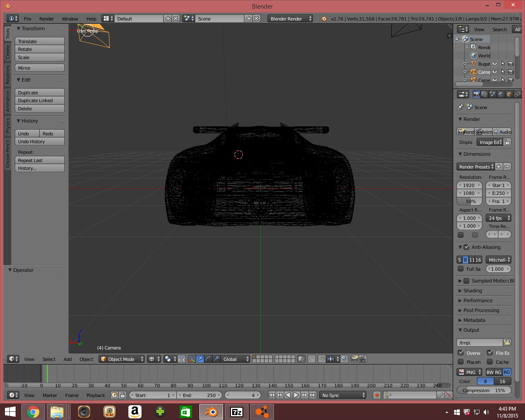This screenshot has width=525, height=420.
Task: Open 7-Zip from the taskbar
Action: [237, 411]
